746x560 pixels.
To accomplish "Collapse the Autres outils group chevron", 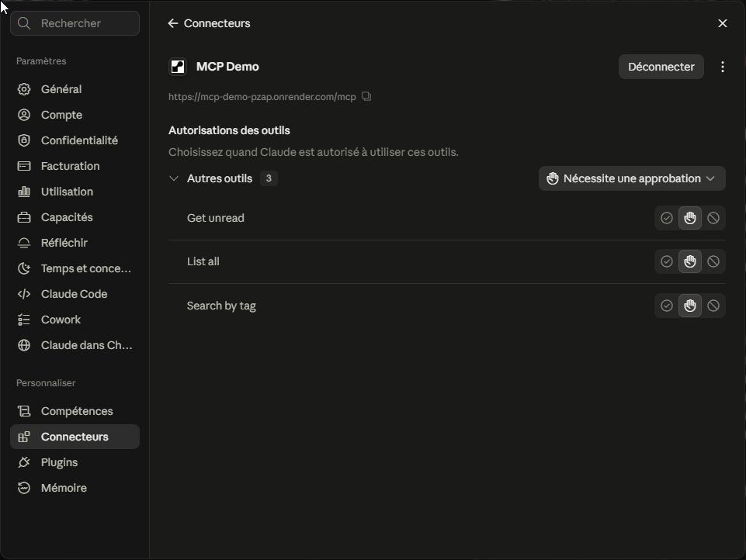I will [x=174, y=178].
